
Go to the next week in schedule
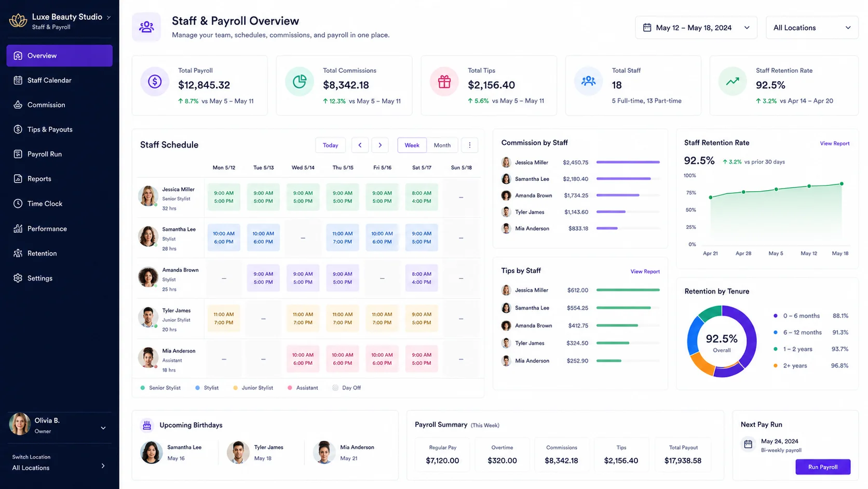pos(380,146)
